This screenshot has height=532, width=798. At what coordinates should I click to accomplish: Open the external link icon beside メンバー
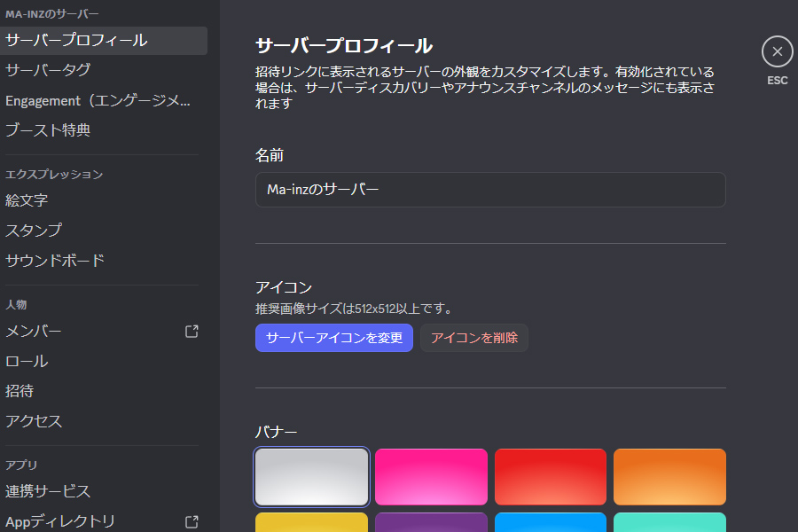pyautogui.click(x=192, y=331)
